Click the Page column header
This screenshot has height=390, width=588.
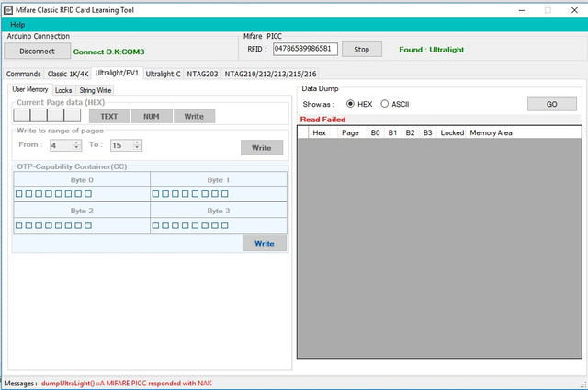coord(350,132)
